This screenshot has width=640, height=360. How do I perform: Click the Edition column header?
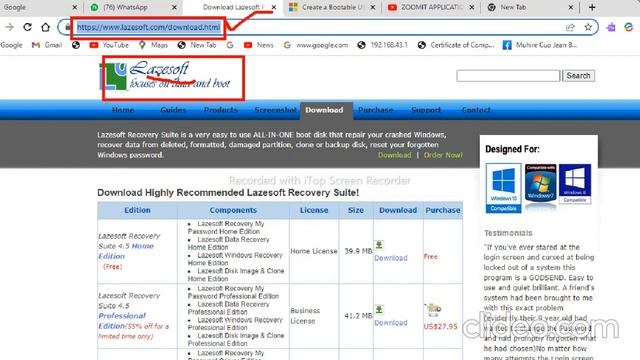(137, 210)
